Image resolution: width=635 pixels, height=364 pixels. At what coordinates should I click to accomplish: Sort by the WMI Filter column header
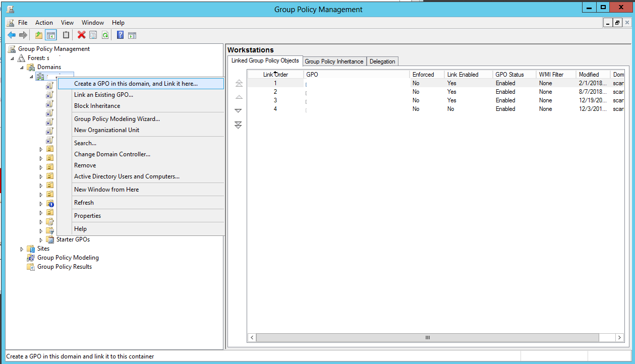pos(556,75)
